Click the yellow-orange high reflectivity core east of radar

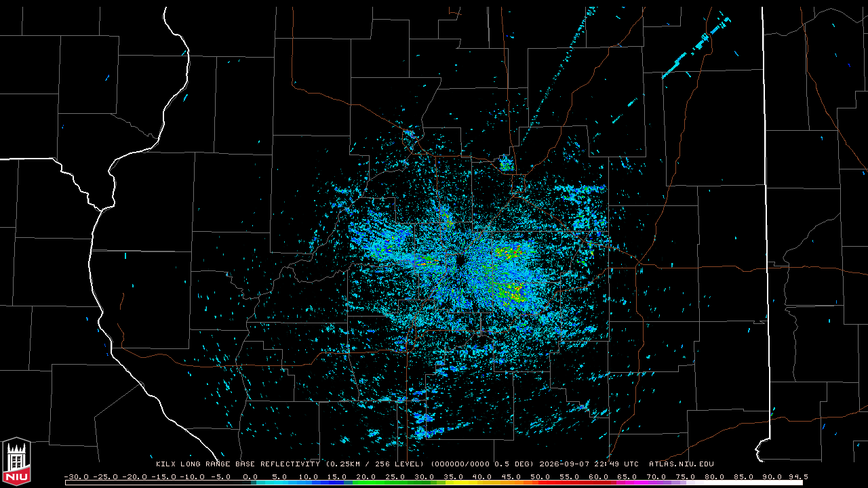coord(509,253)
